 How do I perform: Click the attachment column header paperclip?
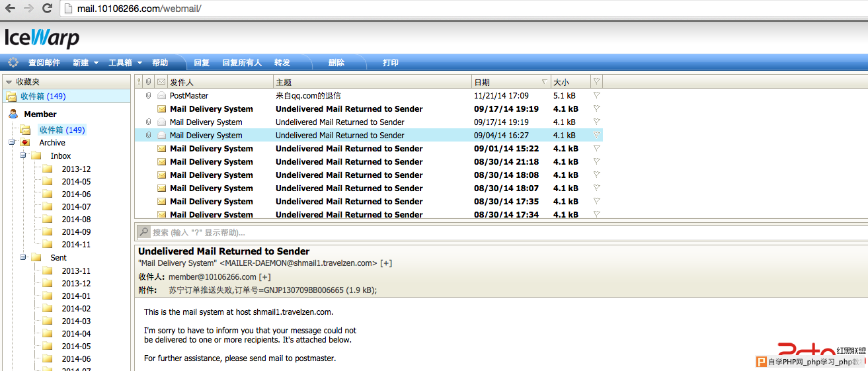[x=149, y=82]
